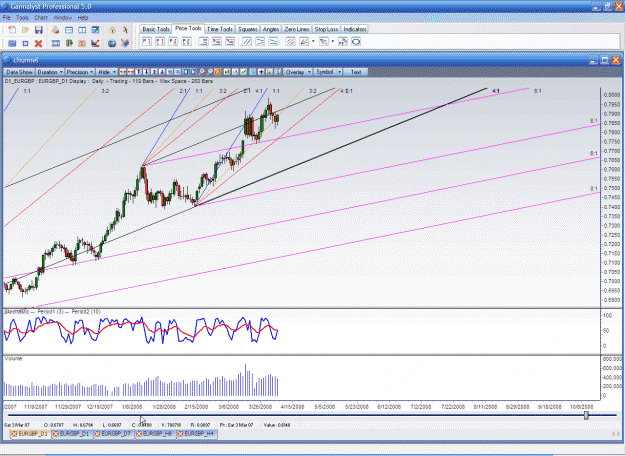Switch to the Angles tab
The image size is (625, 456).
click(x=271, y=29)
